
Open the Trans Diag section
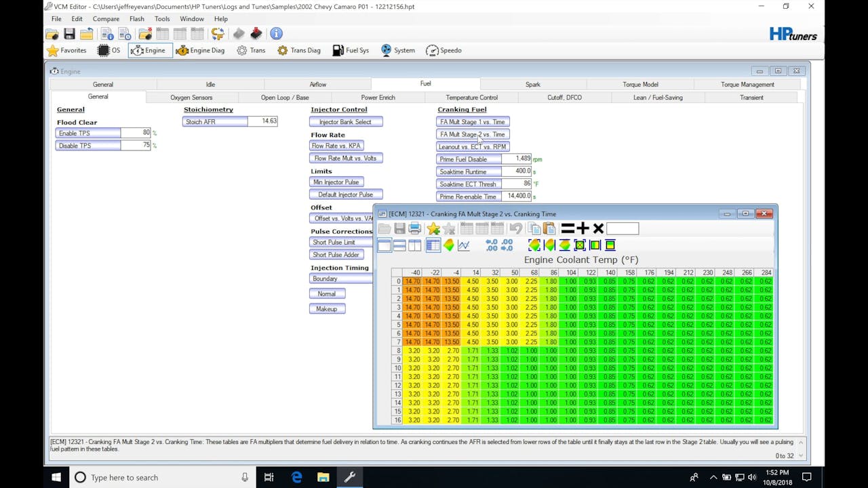pos(299,50)
